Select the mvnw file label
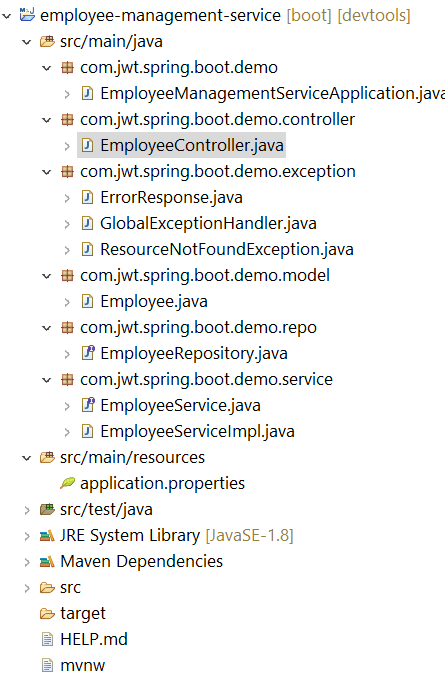The width and height of the screenshot is (445, 677). tap(82, 666)
